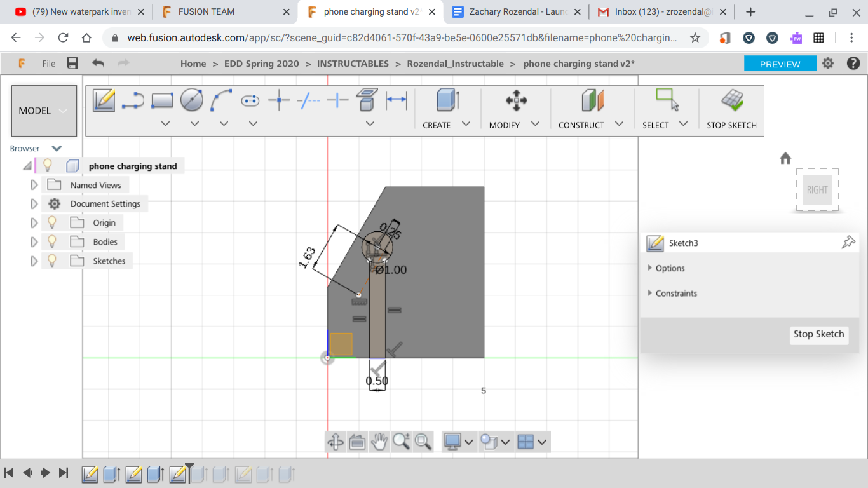The height and width of the screenshot is (488, 868).
Task: Switch to the Inbox Gmail tab
Action: 662,11
